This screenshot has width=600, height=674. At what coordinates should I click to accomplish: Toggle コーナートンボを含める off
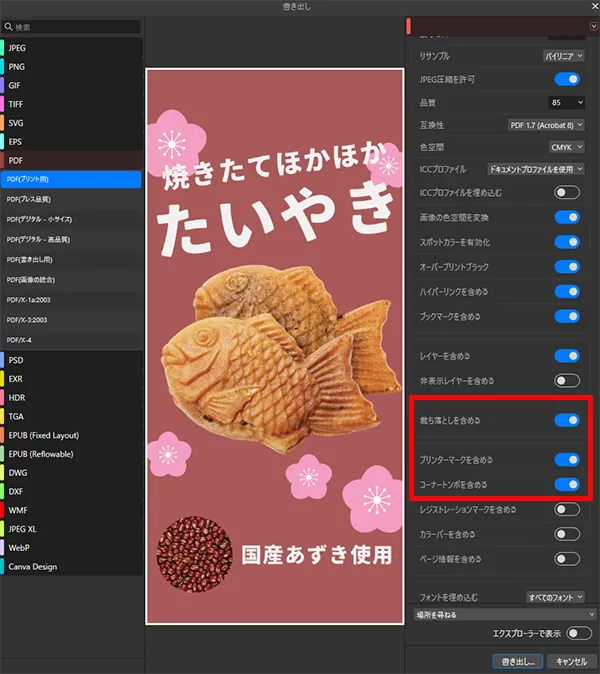[567, 485]
